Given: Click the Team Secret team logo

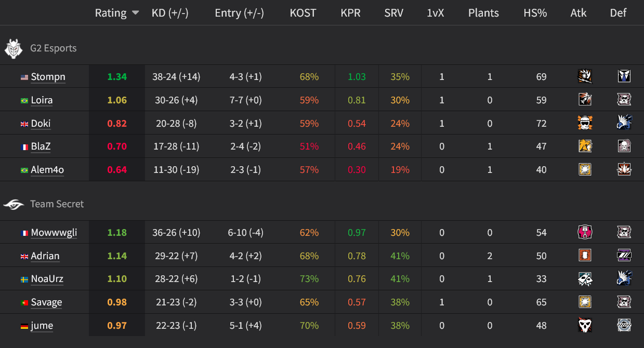Looking at the screenshot, I should point(14,204).
